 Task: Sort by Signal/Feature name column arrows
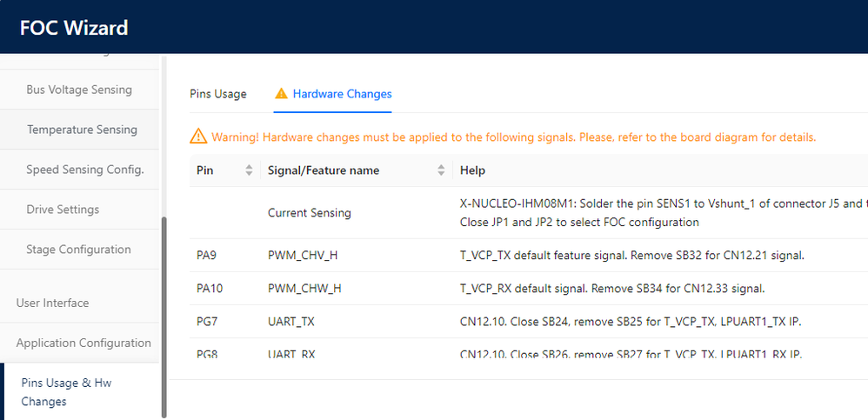pos(442,170)
